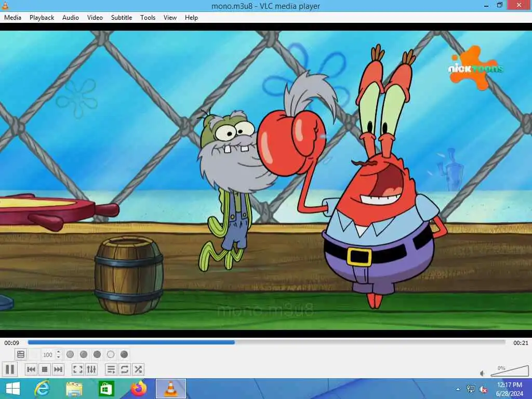Decrease the 100 spinner with the down arrow
532x399 pixels.
58,357
